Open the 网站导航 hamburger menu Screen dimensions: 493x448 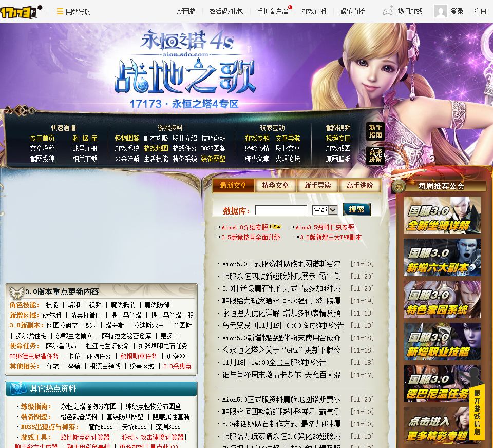click(x=73, y=12)
